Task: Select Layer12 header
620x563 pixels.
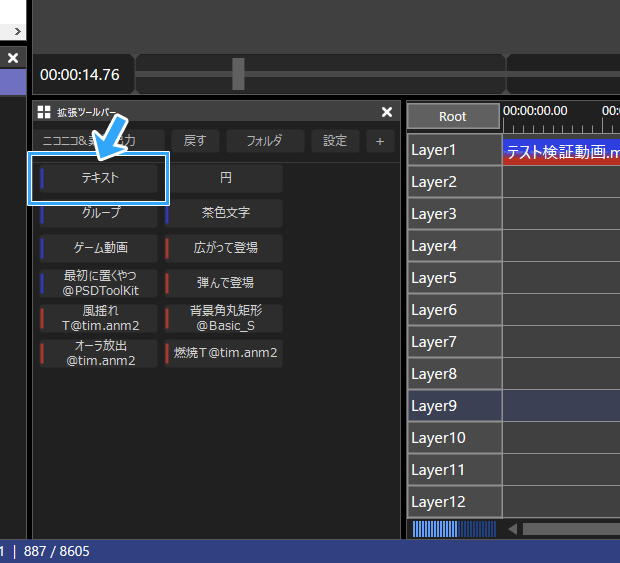Action: [455, 502]
